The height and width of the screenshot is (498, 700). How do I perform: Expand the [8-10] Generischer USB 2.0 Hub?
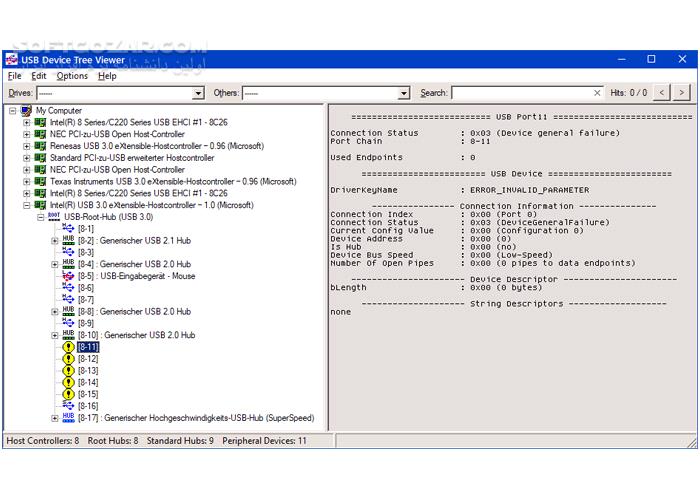tap(54, 336)
